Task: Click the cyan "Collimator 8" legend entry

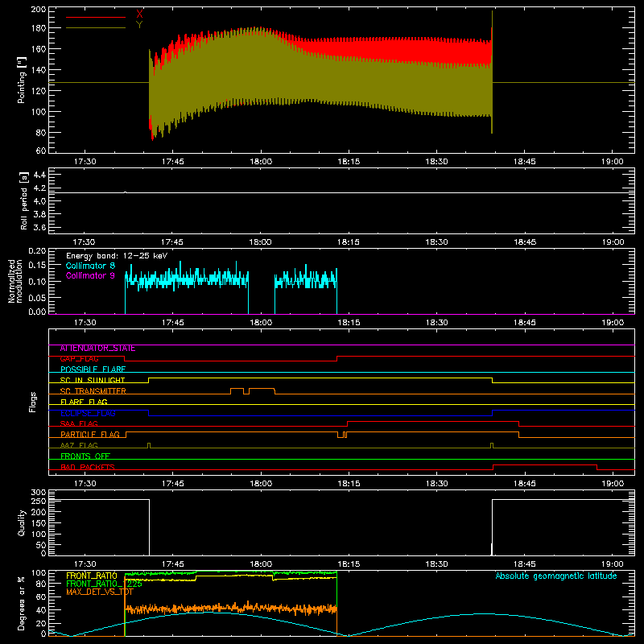Action: 90,266
